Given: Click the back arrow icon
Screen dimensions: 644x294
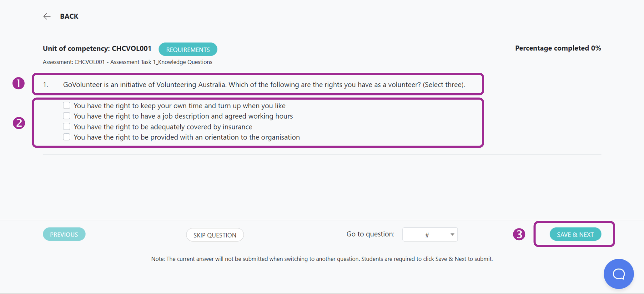Looking at the screenshot, I should coord(47,16).
